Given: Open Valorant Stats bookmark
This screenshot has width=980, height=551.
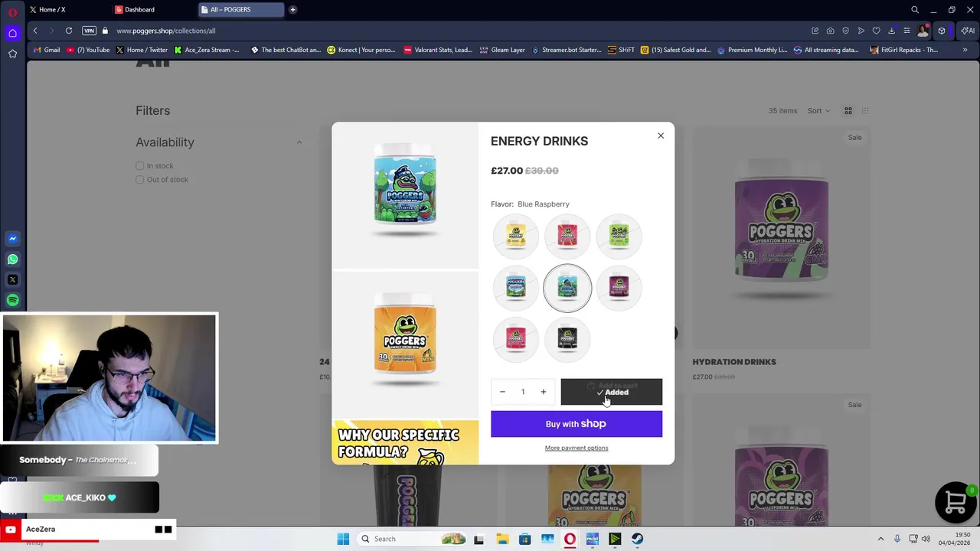Looking at the screenshot, I should click(438, 50).
